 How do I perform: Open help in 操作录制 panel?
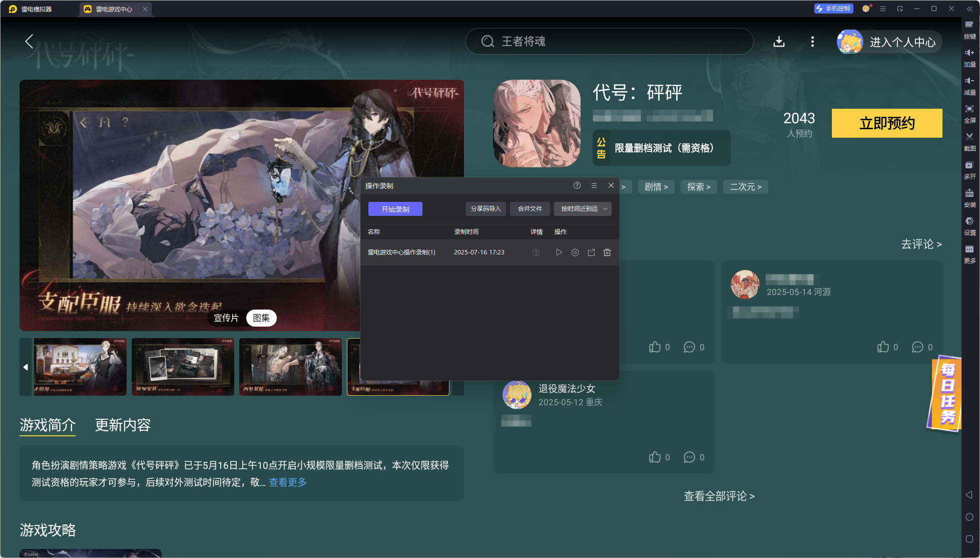(x=577, y=185)
